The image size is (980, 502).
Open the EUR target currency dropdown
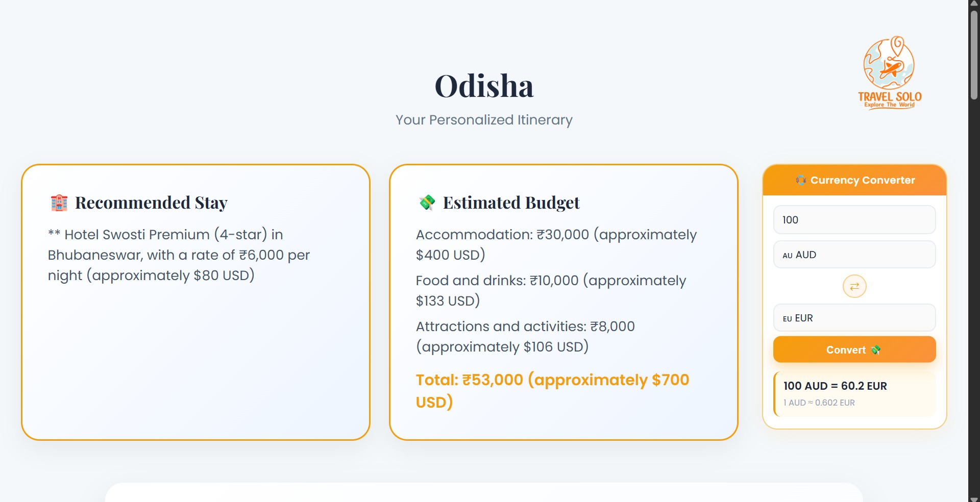point(854,318)
